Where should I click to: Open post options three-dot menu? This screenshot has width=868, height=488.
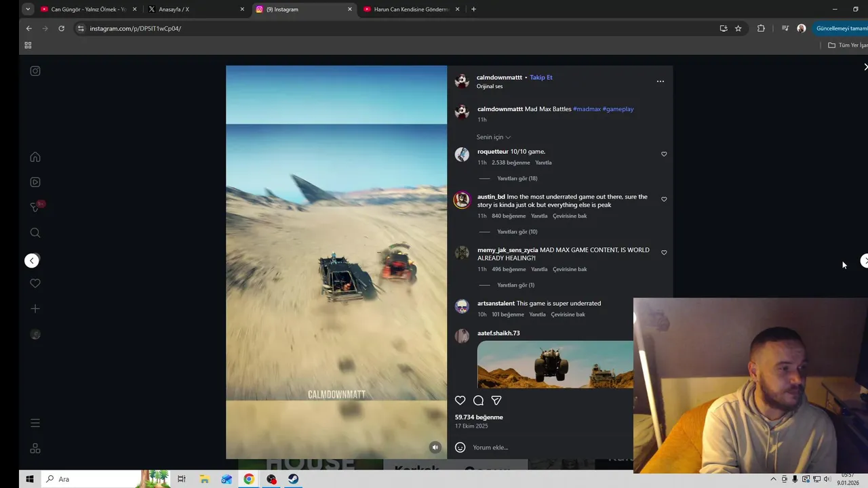[x=660, y=81]
